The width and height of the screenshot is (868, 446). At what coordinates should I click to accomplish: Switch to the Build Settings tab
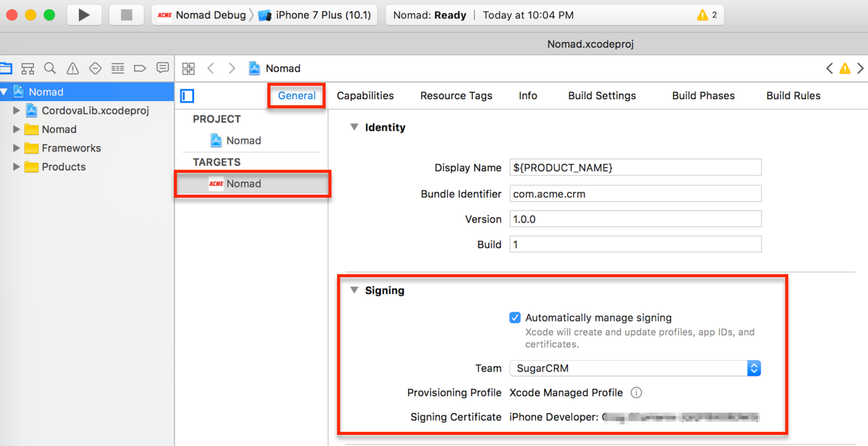coord(602,96)
